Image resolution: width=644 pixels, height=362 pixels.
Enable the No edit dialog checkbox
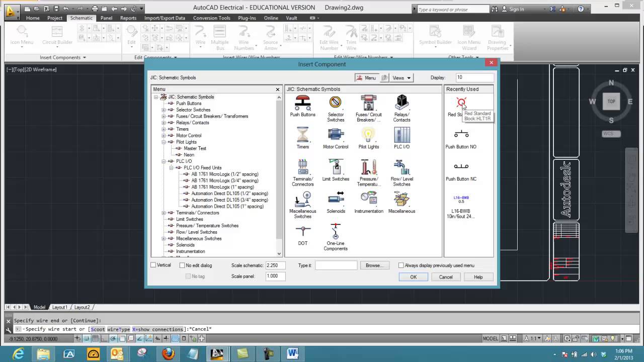182,265
